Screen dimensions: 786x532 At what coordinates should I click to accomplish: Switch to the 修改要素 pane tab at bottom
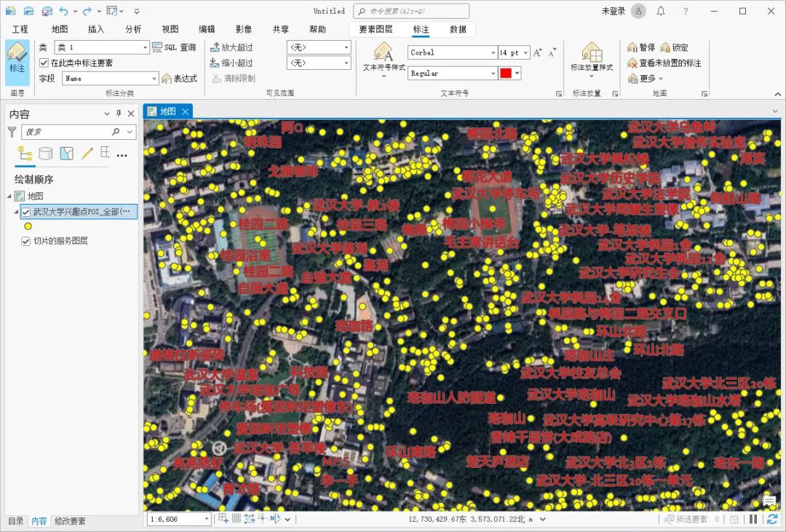pos(70,521)
